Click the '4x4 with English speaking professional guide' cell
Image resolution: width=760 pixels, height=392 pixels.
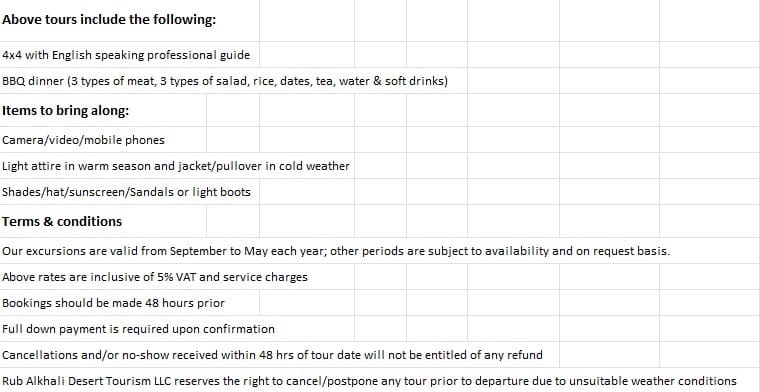click(129, 55)
